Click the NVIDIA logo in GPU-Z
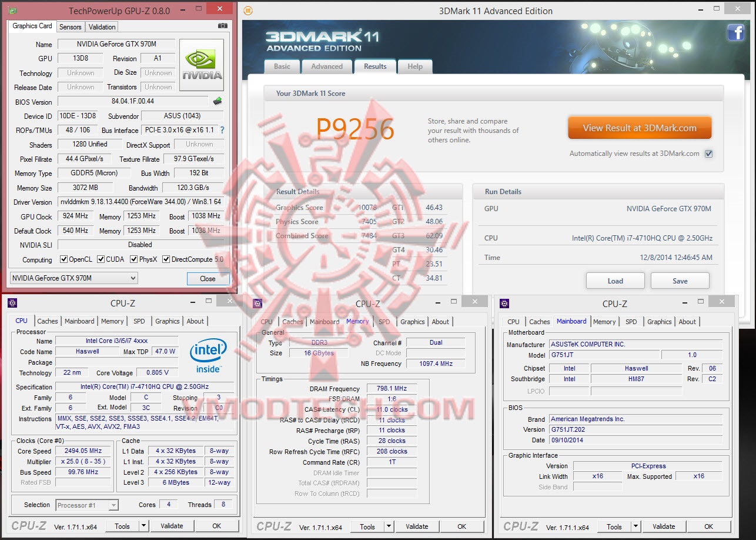 pos(202,65)
